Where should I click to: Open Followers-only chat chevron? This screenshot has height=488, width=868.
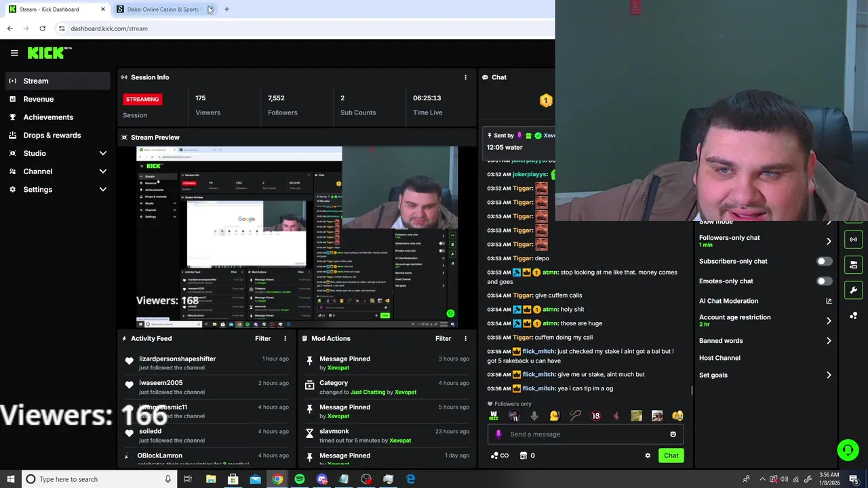click(x=829, y=241)
